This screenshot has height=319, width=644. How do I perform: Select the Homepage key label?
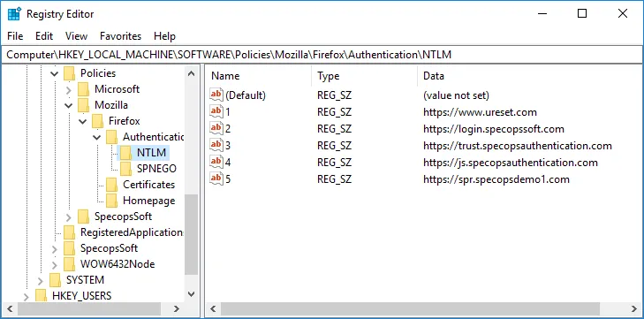tap(148, 201)
